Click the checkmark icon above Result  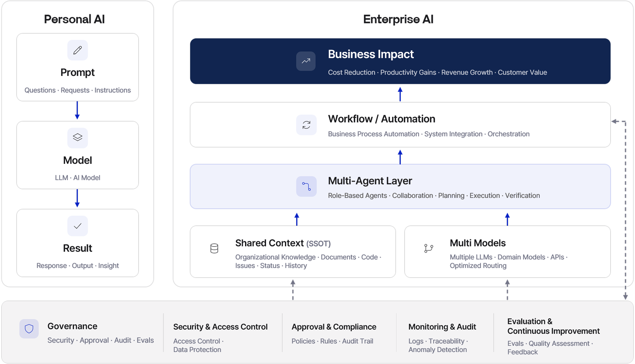pyautogui.click(x=77, y=226)
